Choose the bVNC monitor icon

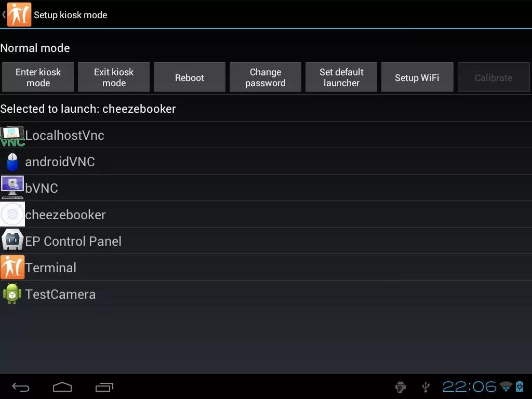tap(12, 187)
